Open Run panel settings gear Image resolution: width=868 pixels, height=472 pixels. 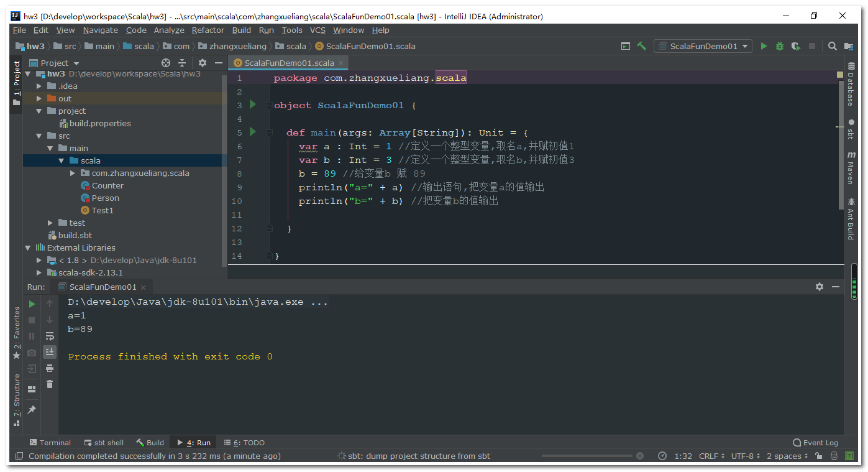point(820,287)
